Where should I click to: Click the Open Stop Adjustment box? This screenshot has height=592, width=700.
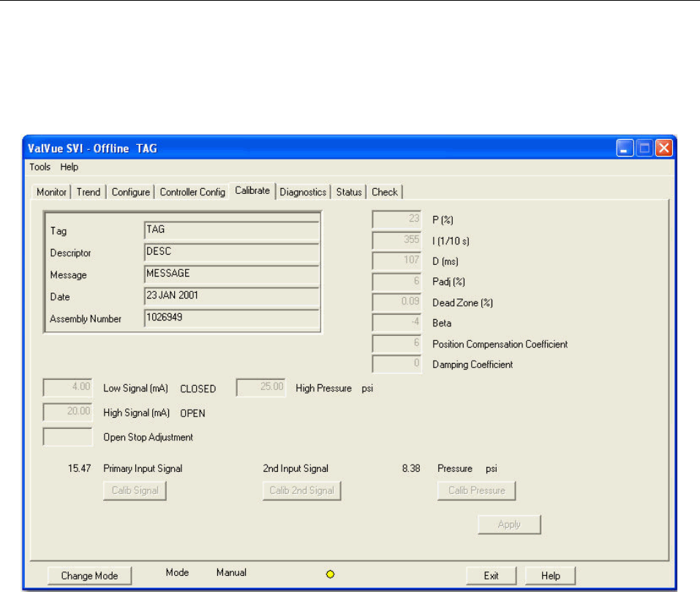[x=68, y=437]
